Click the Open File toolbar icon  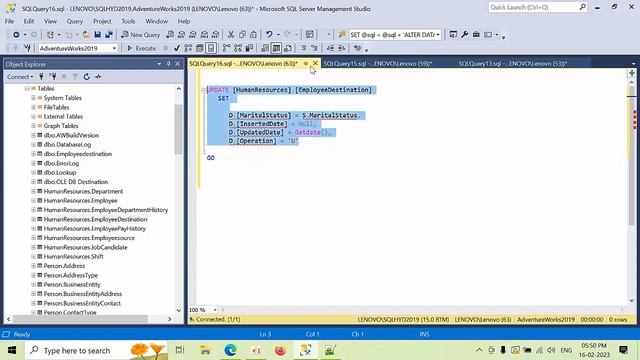coord(86,35)
